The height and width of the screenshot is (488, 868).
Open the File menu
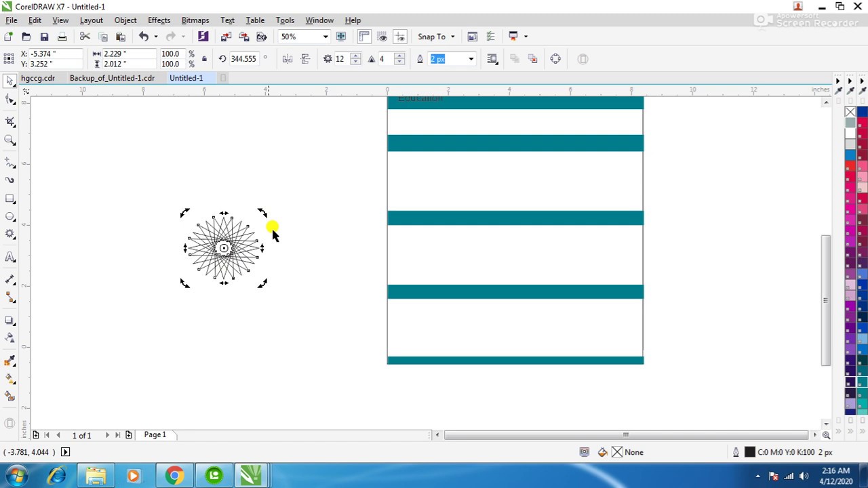[12, 20]
